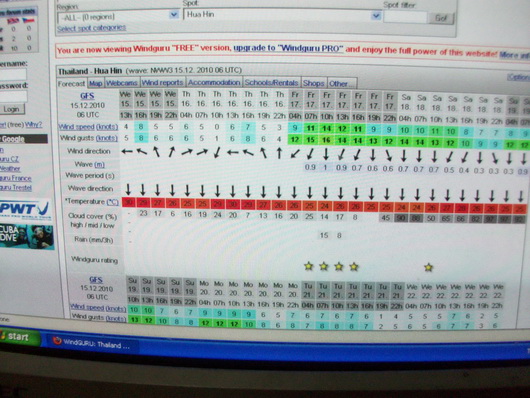530x398 pixels.
Task: Open the first GFS model link
Action: coord(87,96)
